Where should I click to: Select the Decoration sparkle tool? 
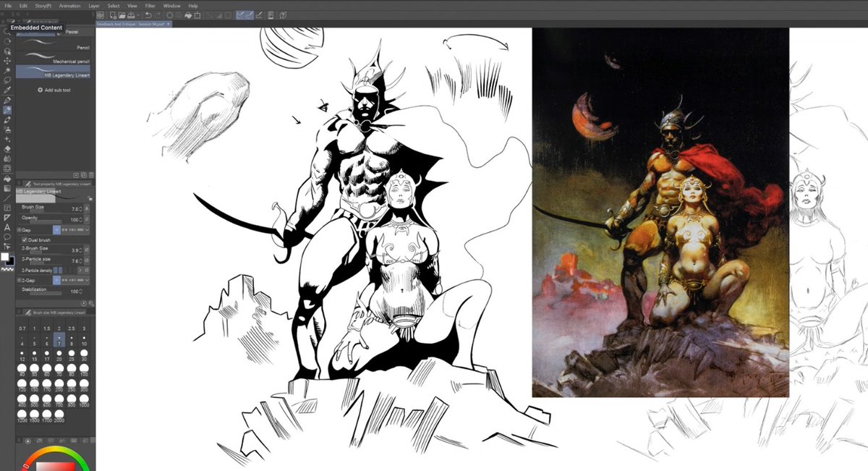[7, 139]
